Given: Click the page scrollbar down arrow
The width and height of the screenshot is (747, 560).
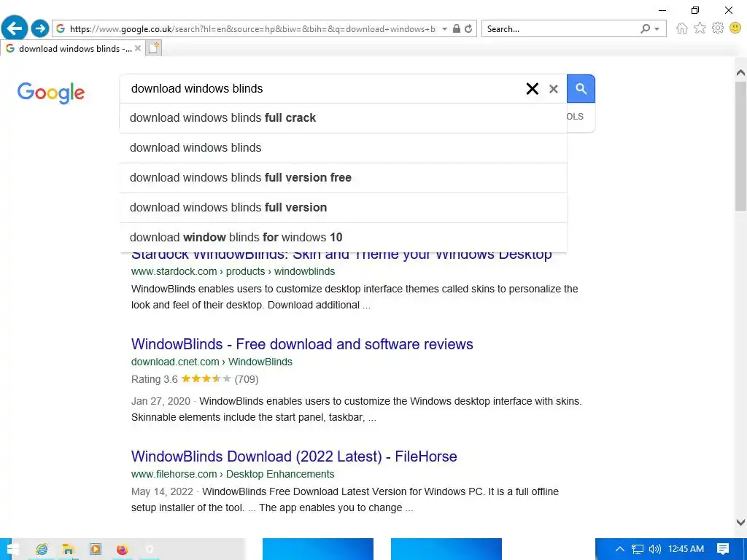Looking at the screenshot, I should click(x=740, y=522).
